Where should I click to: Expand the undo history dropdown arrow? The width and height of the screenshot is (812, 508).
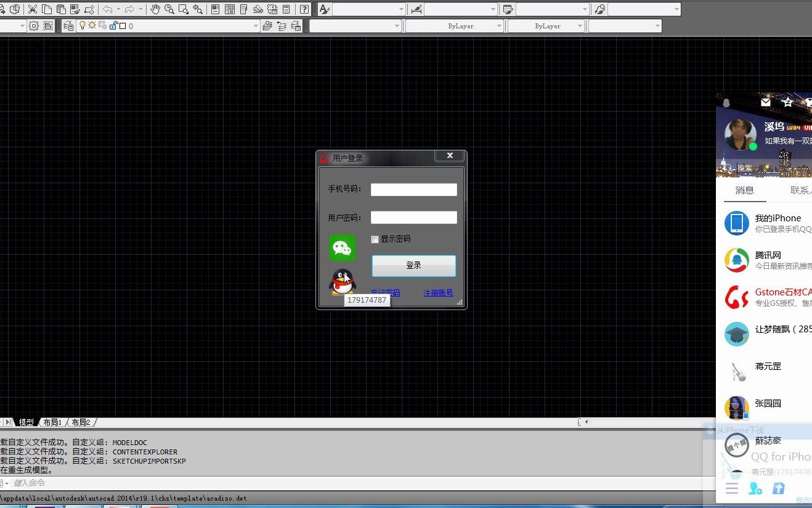[x=118, y=9]
